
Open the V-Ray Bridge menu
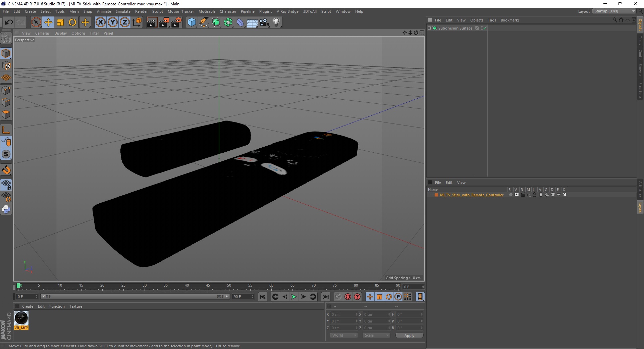tap(287, 11)
